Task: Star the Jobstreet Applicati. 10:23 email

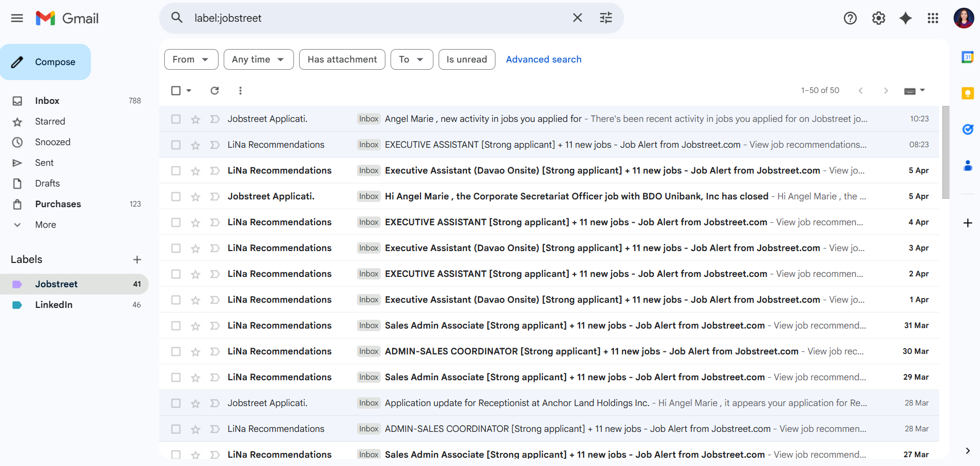Action: point(195,119)
